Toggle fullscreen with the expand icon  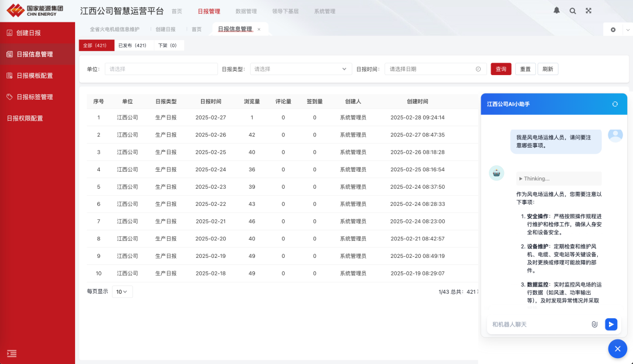[588, 11]
